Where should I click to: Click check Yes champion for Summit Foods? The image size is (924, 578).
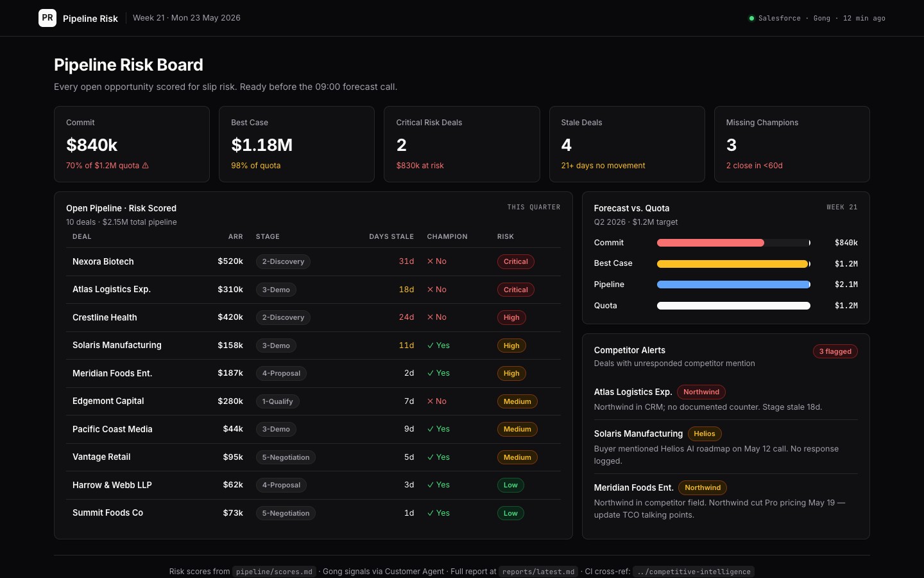tap(439, 513)
